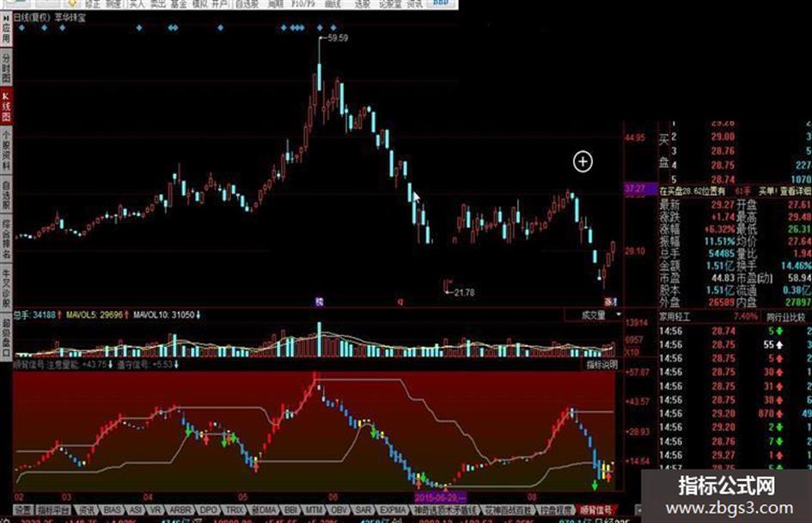812x523 pixels.
Task: Open the 指标平台 tab
Action: (x=53, y=510)
